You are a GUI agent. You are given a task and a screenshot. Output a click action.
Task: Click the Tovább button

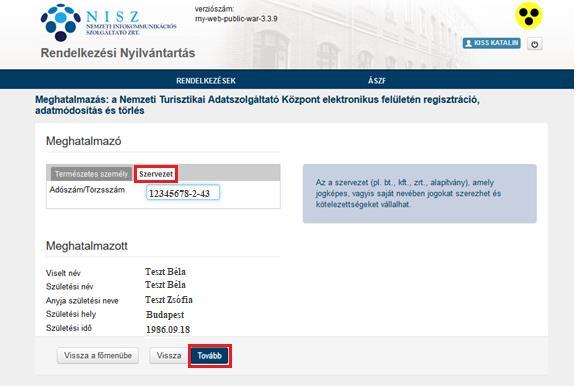tap(209, 356)
